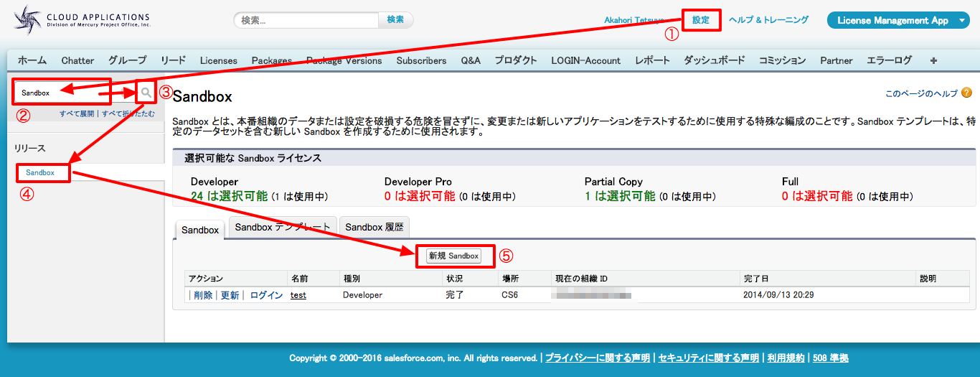The width and height of the screenshot is (980, 377).
Task: Click すべて展開 link
Action: pyautogui.click(x=77, y=113)
